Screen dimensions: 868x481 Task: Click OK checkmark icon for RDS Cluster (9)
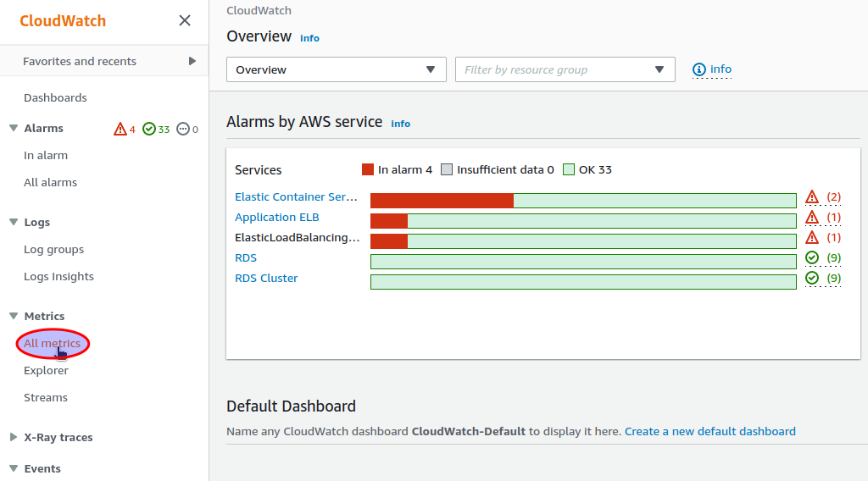click(812, 278)
